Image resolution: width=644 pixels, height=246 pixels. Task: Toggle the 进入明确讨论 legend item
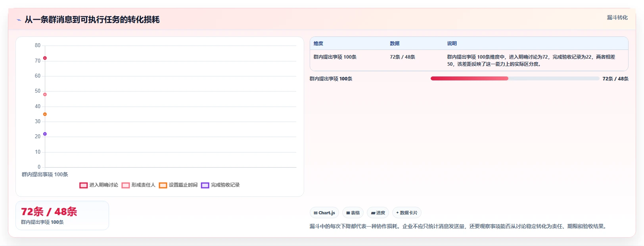click(x=99, y=185)
